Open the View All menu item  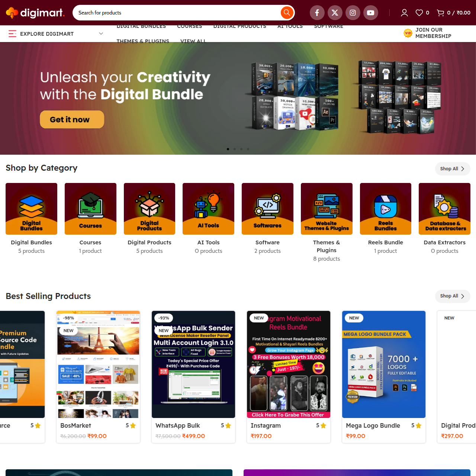193,41
